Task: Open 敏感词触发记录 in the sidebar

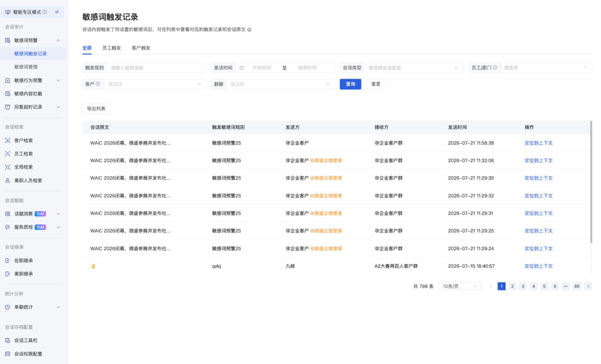Action: point(33,54)
